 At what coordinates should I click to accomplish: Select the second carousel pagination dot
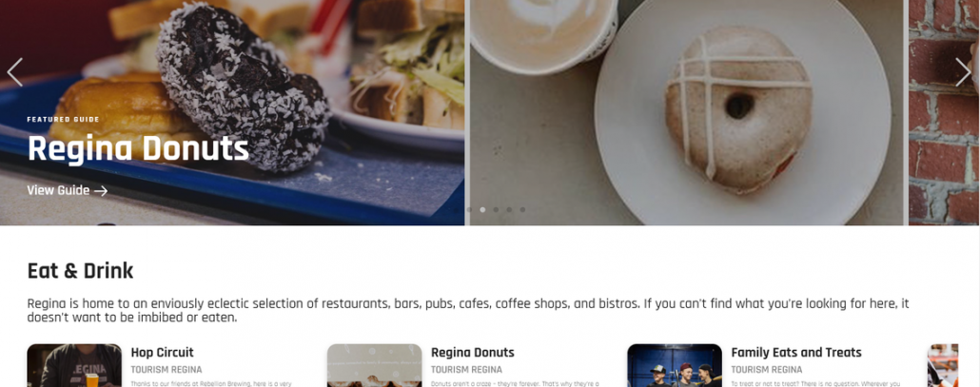pyautogui.click(x=469, y=210)
